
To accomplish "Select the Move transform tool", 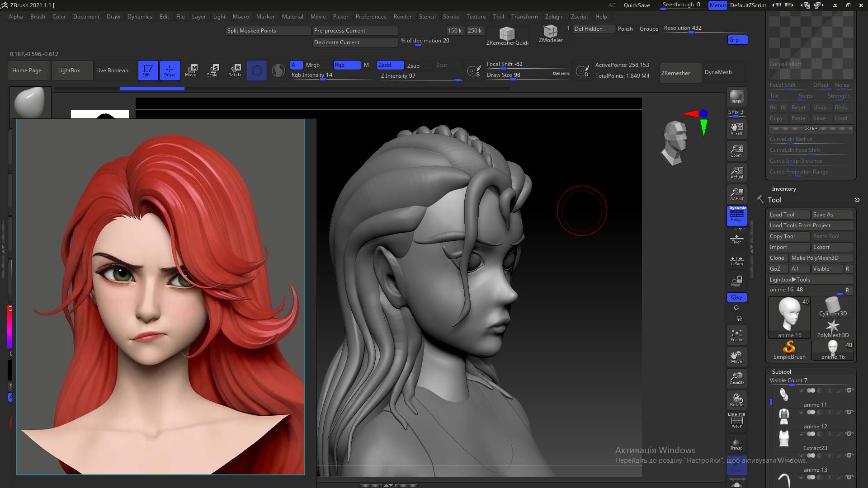I will click(191, 70).
